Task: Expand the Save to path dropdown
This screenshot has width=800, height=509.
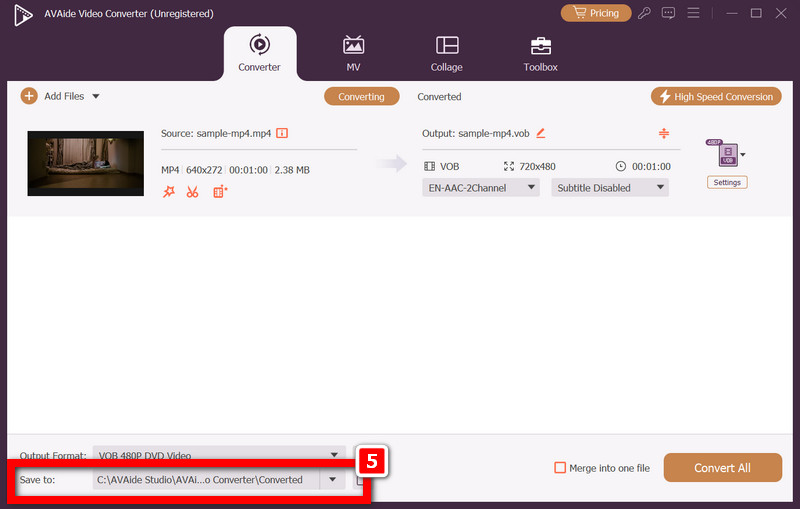Action: point(333,479)
